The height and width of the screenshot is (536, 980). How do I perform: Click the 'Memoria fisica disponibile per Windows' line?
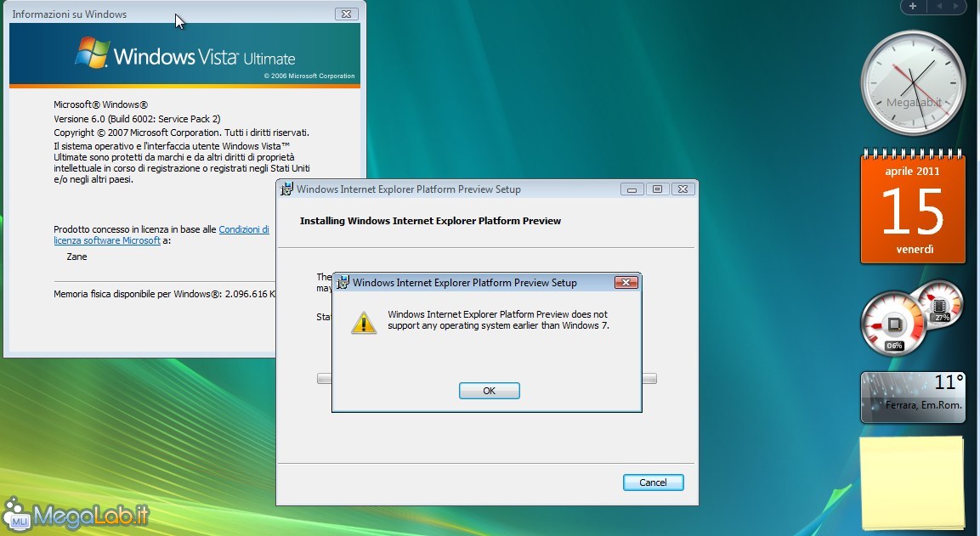coord(164,294)
